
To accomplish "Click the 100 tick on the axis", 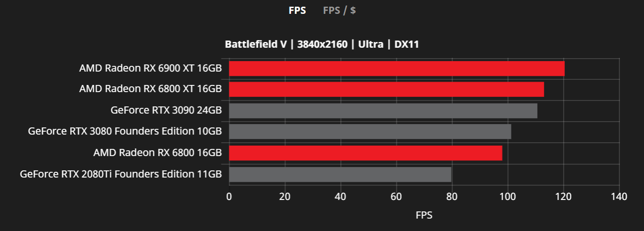I will (507, 197).
